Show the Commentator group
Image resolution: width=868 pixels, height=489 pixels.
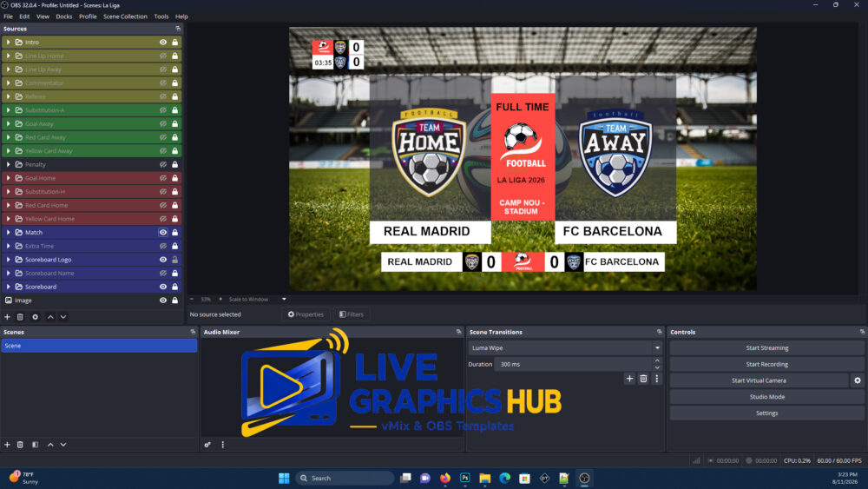(x=163, y=83)
